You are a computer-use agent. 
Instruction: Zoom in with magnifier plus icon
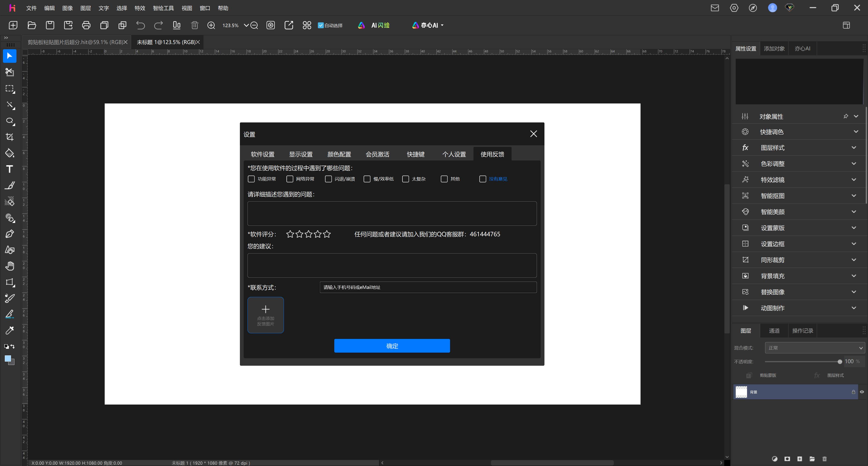coord(211,25)
